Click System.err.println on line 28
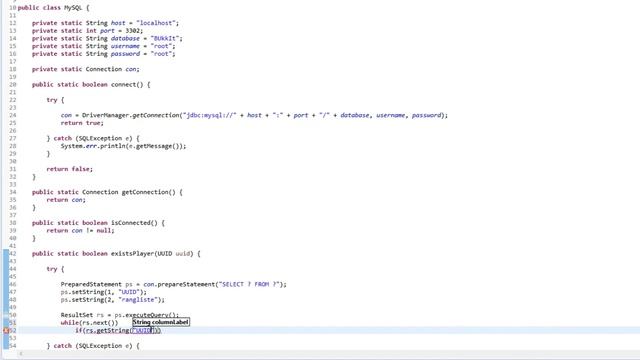The image size is (640, 360). (x=93, y=146)
